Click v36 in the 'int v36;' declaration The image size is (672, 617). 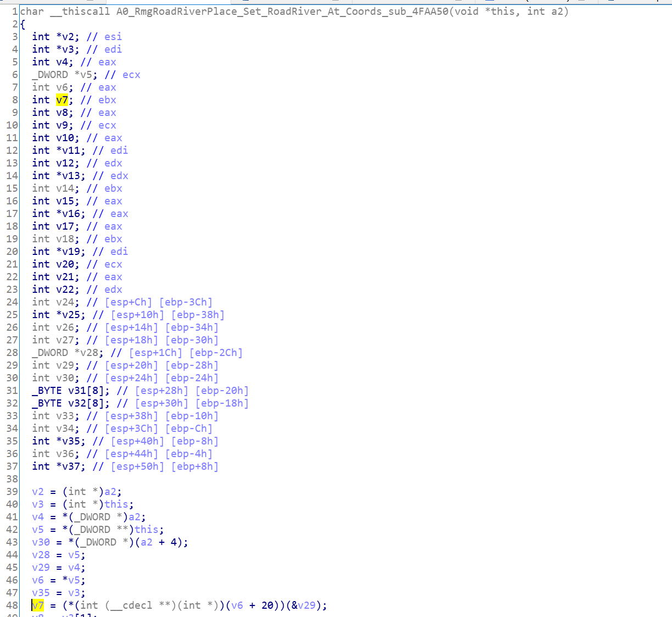(x=65, y=454)
